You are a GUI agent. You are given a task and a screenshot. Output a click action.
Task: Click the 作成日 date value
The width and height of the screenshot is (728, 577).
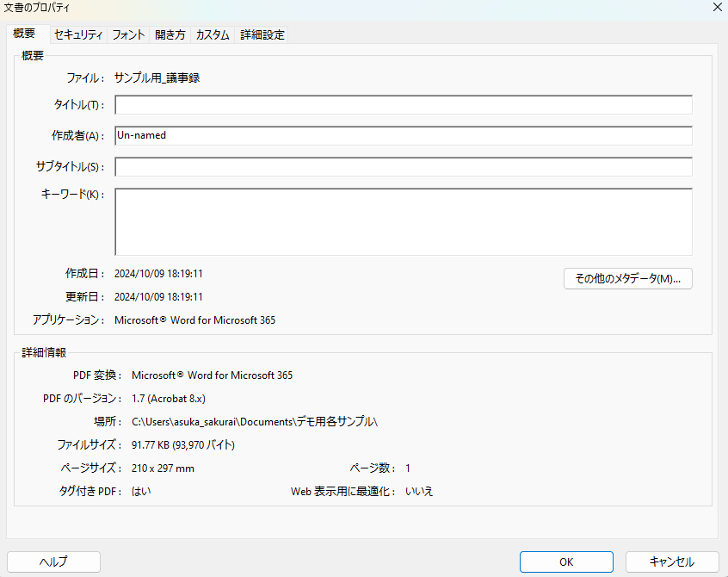click(x=158, y=274)
